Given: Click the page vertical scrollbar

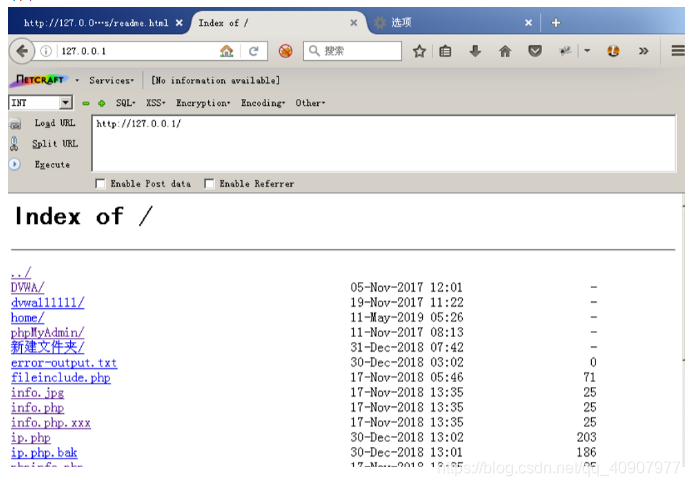Looking at the screenshot, I should coord(683,330).
